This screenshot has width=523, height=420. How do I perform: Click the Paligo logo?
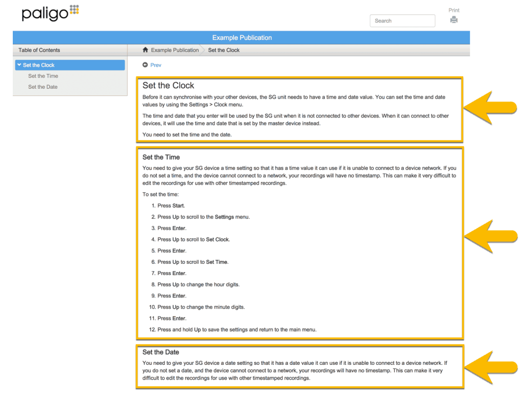(51, 13)
